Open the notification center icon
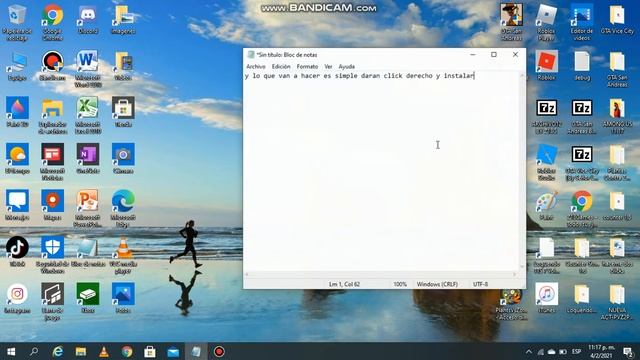 (629, 351)
